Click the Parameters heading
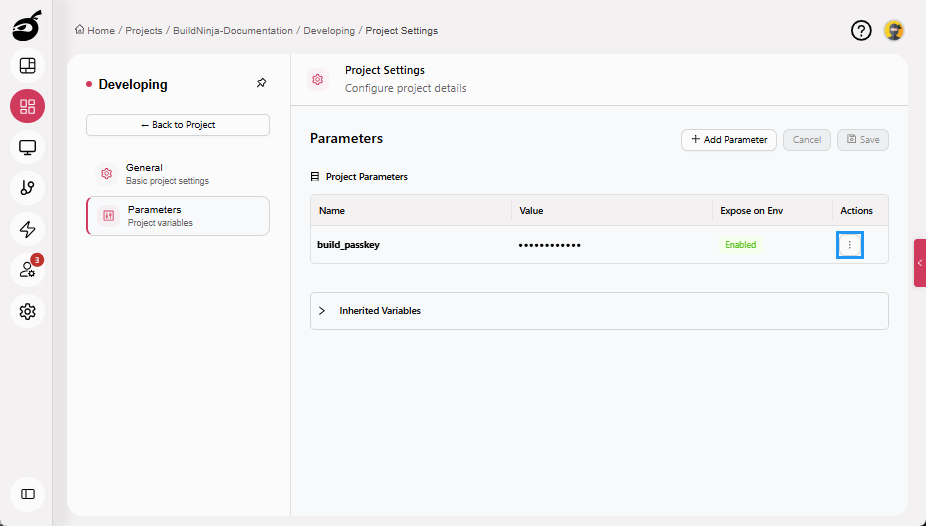This screenshot has height=526, width=926. pyautogui.click(x=346, y=138)
